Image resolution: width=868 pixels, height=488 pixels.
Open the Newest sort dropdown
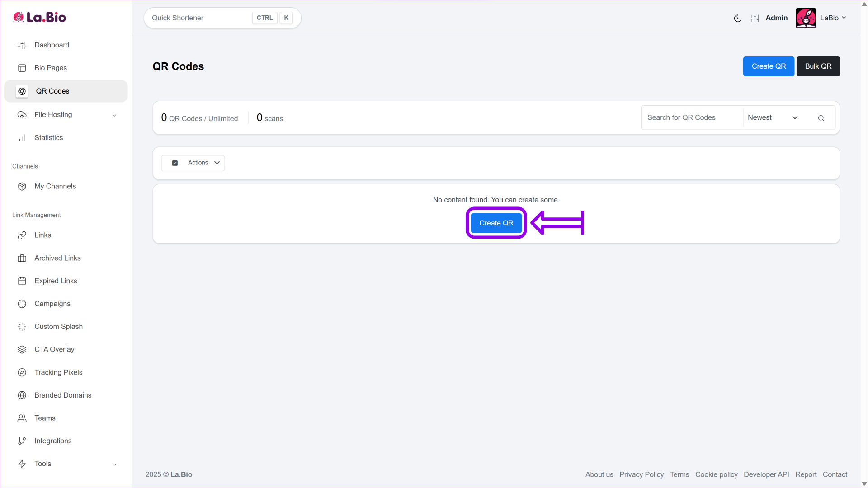(772, 117)
